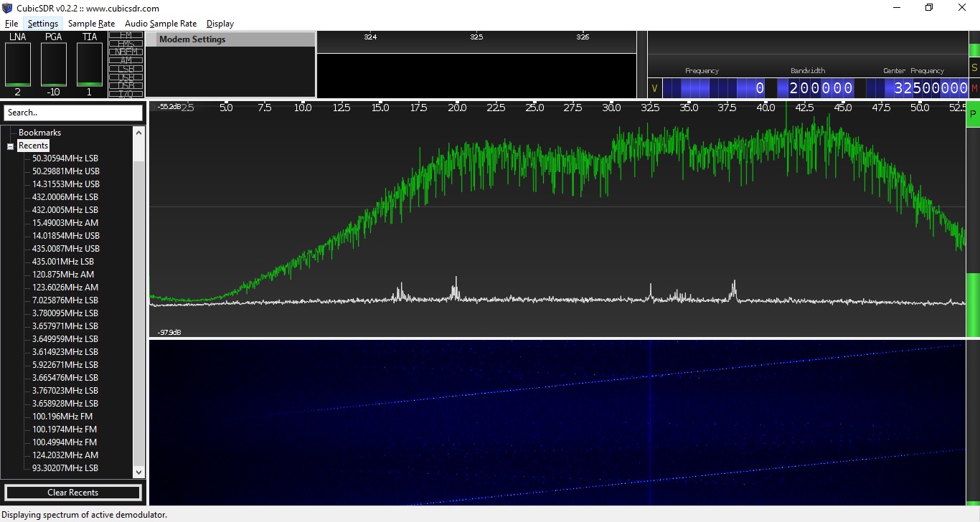Click the Modem Settings panel header
Screen dimensions: 980x522
tap(230, 39)
